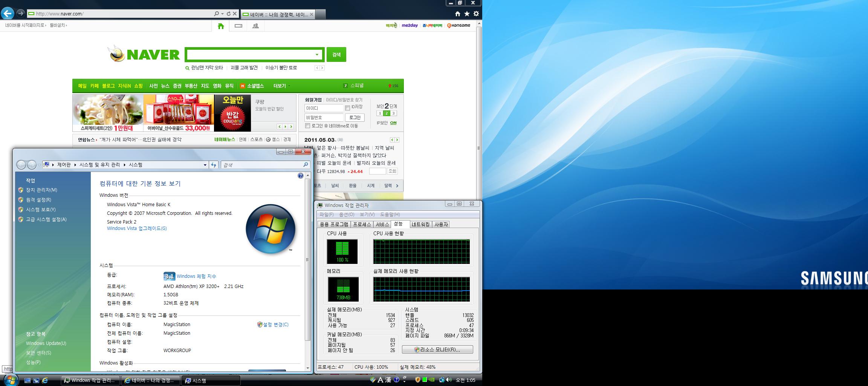Click the stop loading X in address bar

coord(235,14)
